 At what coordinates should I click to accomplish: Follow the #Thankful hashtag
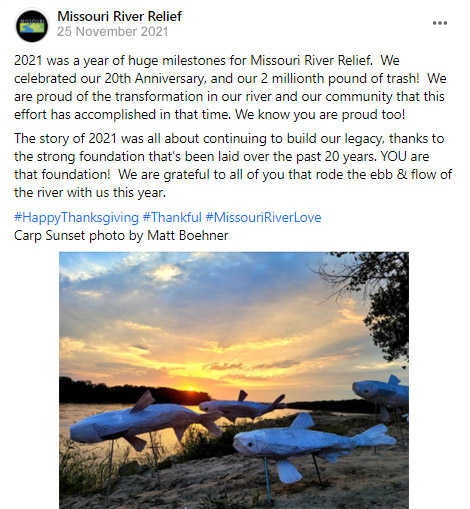pyautogui.click(x=172, y=217)
